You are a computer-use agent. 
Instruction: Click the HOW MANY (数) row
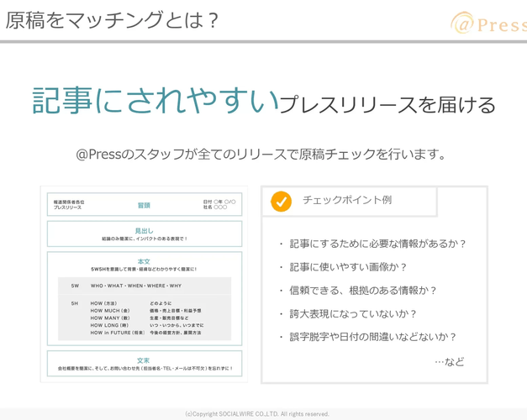(x=140, y=318)
